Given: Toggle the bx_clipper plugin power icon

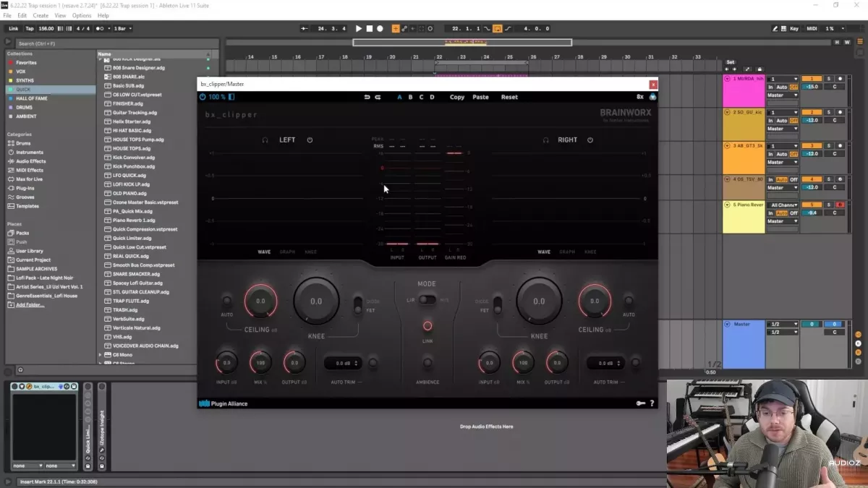Looking at the screenshot, I should [203, 97].
